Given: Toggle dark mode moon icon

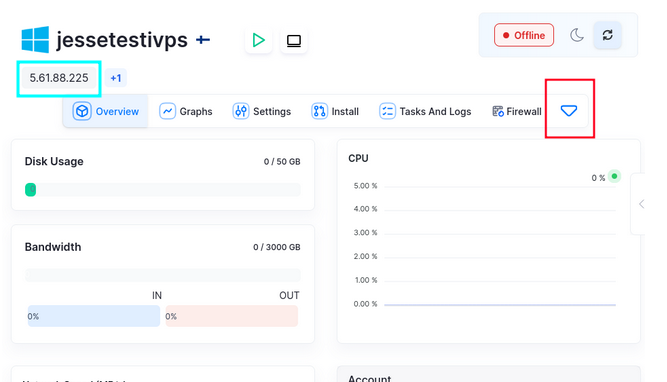Looking at the screenshot, I should point(576,35).
